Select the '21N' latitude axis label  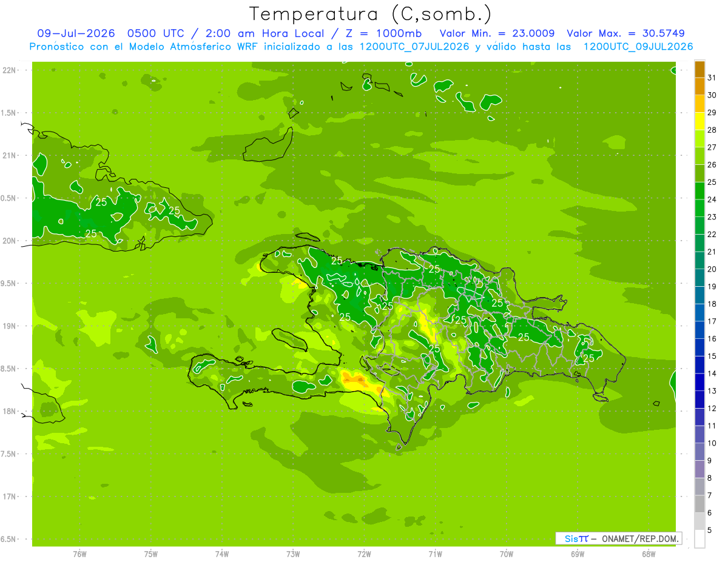tap(9, 155)
